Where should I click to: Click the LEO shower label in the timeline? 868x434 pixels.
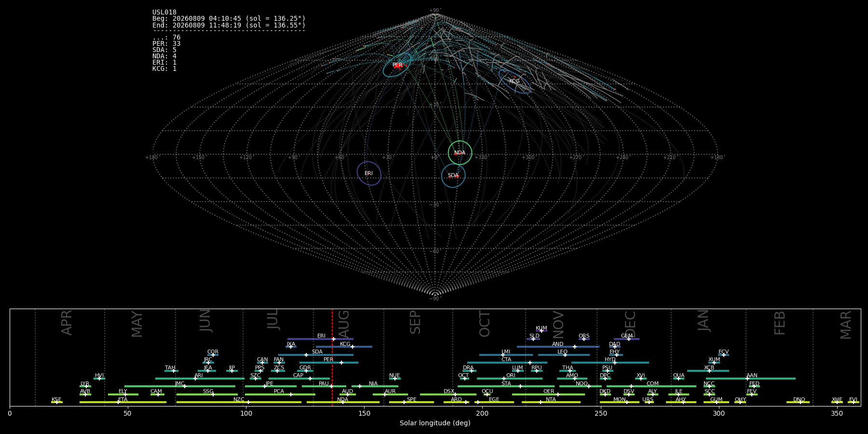click(x=562, y=352)
